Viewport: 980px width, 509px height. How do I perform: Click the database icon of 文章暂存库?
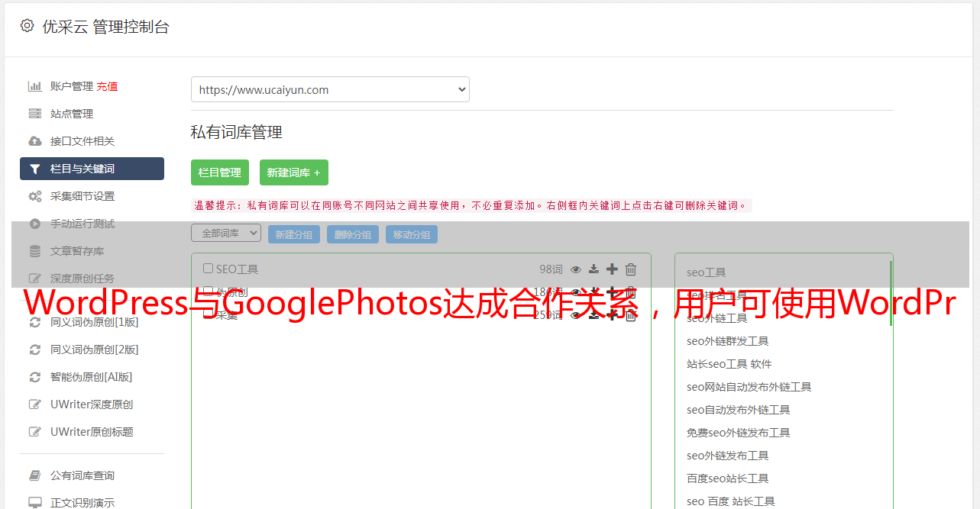(x=35, y=251)
